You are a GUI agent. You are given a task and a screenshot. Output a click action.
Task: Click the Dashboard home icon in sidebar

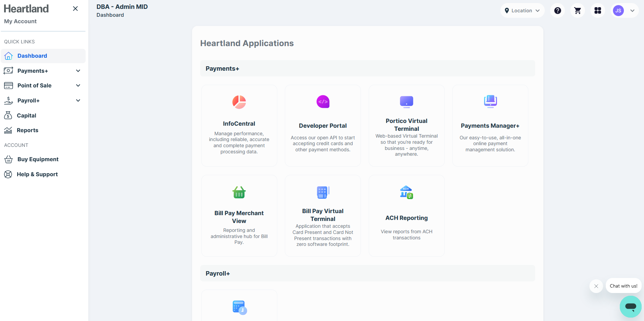point(9,56)
